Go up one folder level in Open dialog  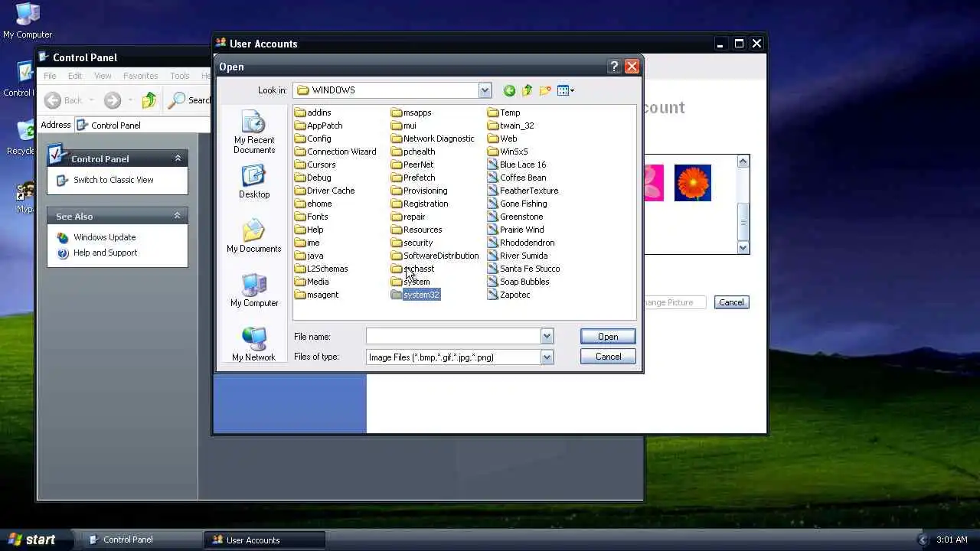528,90
